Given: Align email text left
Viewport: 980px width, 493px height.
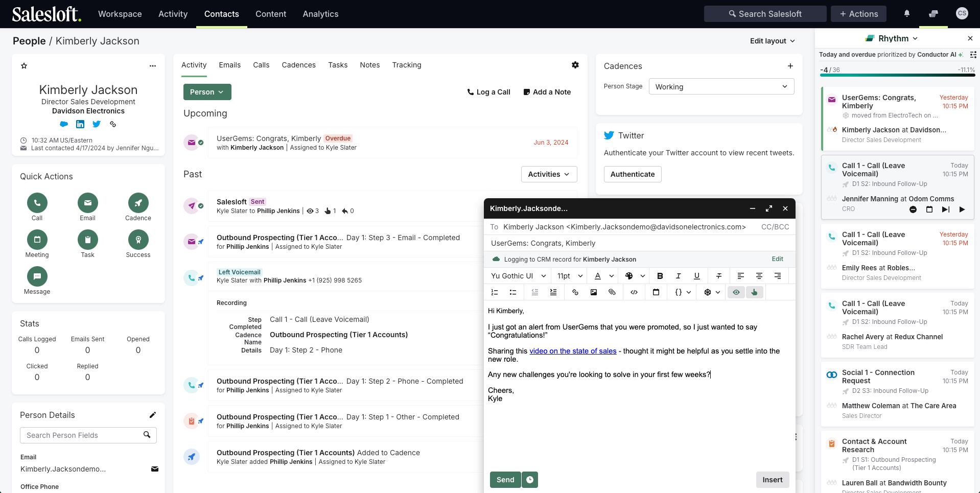Looking at the screenshot, I should [x=741, y=276].
